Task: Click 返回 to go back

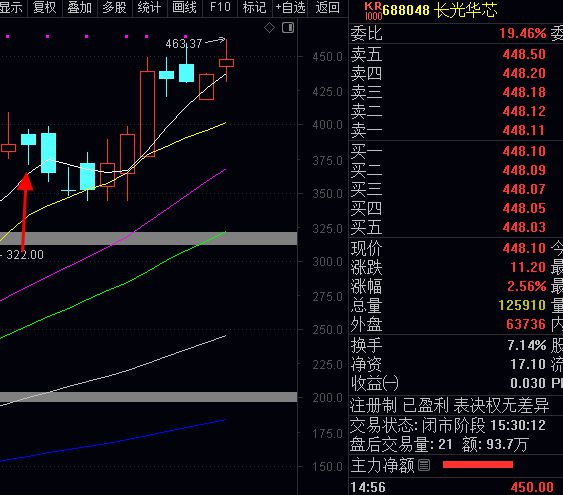Action: tap(327, 7)
